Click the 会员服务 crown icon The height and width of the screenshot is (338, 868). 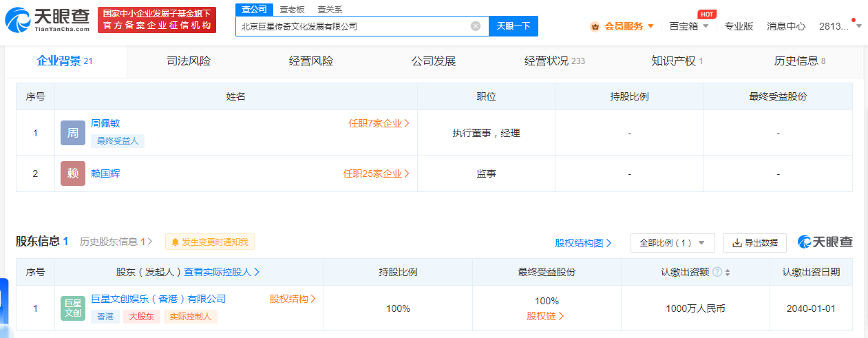(595, 26)
